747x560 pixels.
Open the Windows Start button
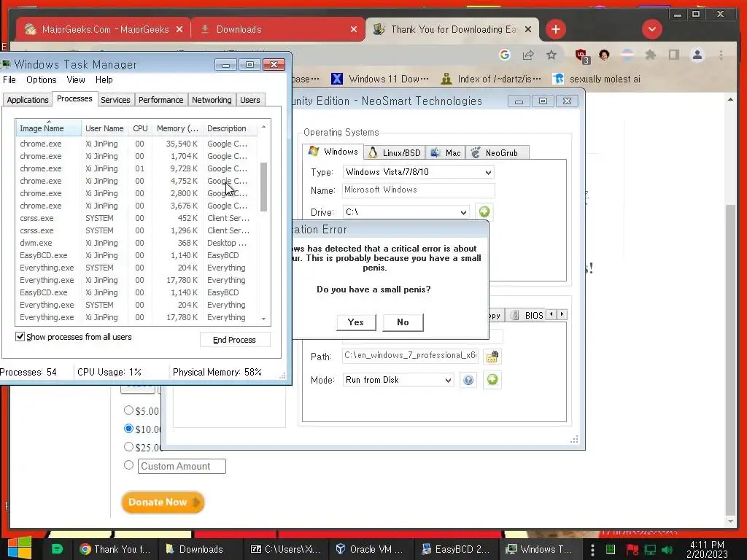(20, 548)
